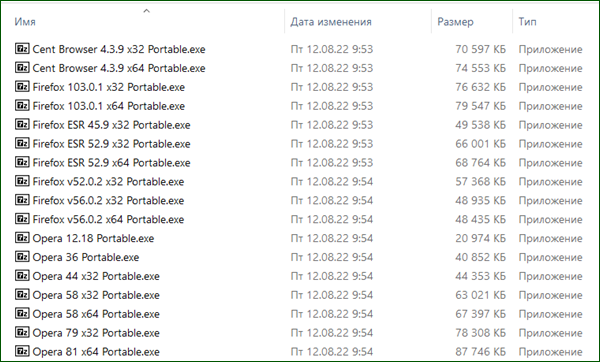Click the icon of Firefox ESR 52.9 x32
This screenshot has width=600, height=362.
click(22, 143)
